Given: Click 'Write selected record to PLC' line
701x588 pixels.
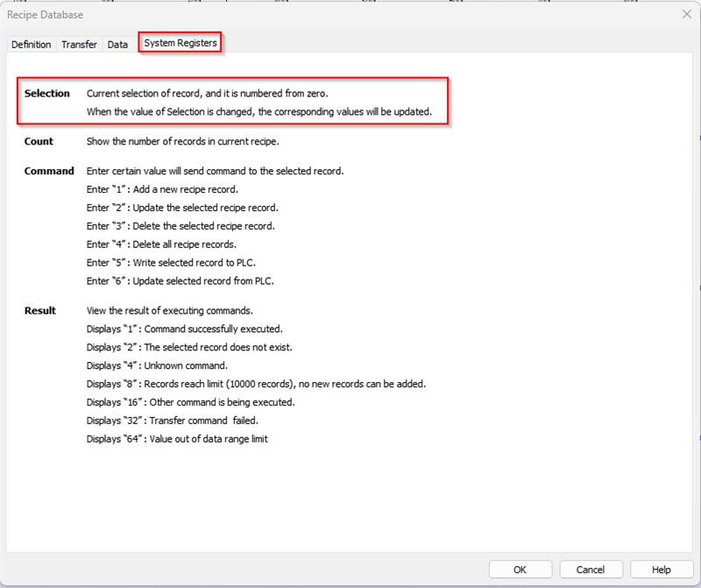Looking at the screenshot, I should coord(171,263).
